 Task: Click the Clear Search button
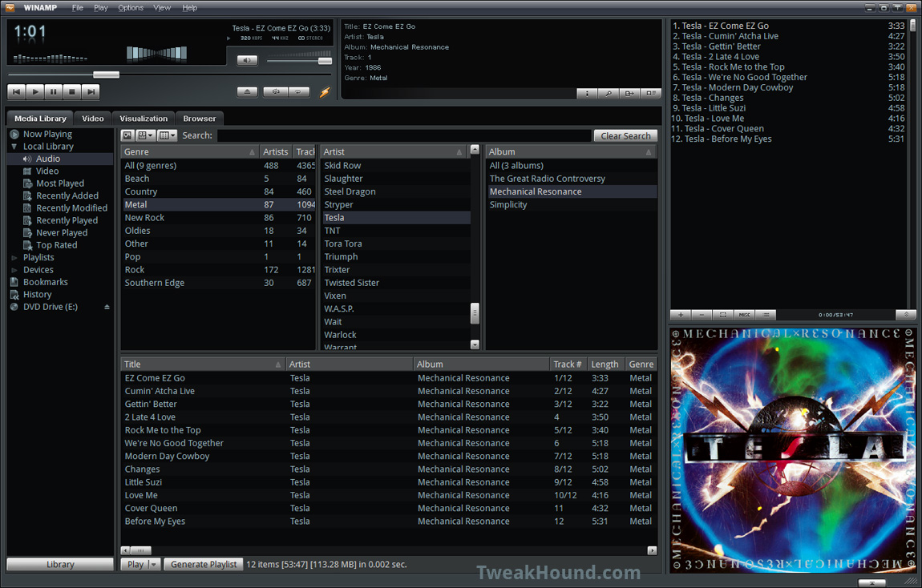(625, 135)
